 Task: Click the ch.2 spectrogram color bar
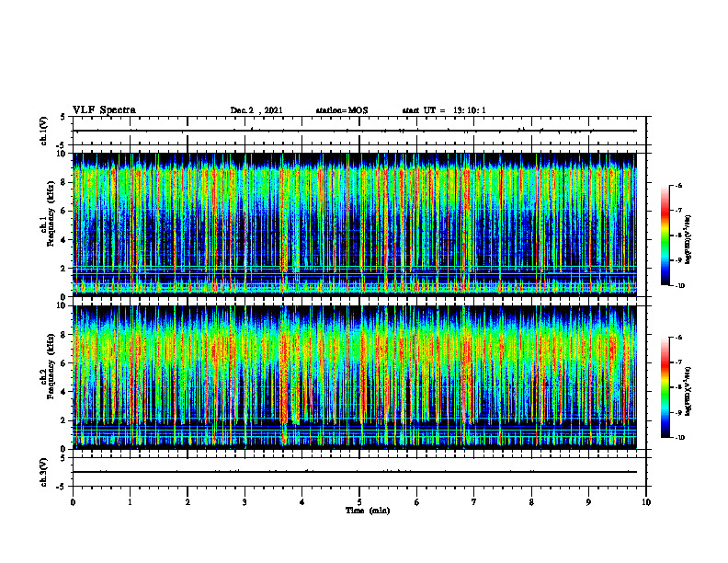point(665,387)
